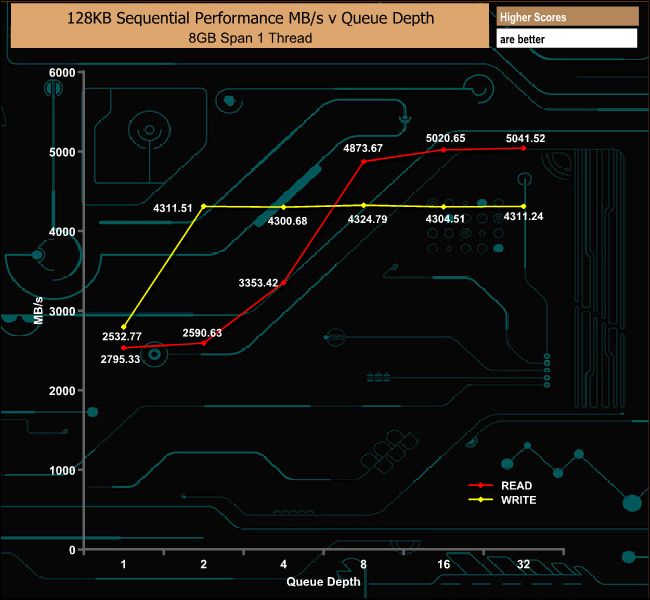This screenshot has width=650, height=600.
Task: Click the y-axis value 3000
Action: tap(62, 311)
